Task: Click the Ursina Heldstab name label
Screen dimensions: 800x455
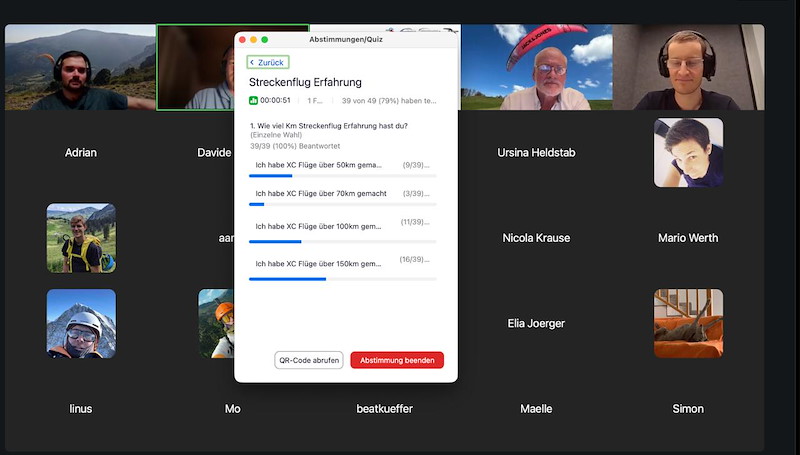Action: click(536, 153)
